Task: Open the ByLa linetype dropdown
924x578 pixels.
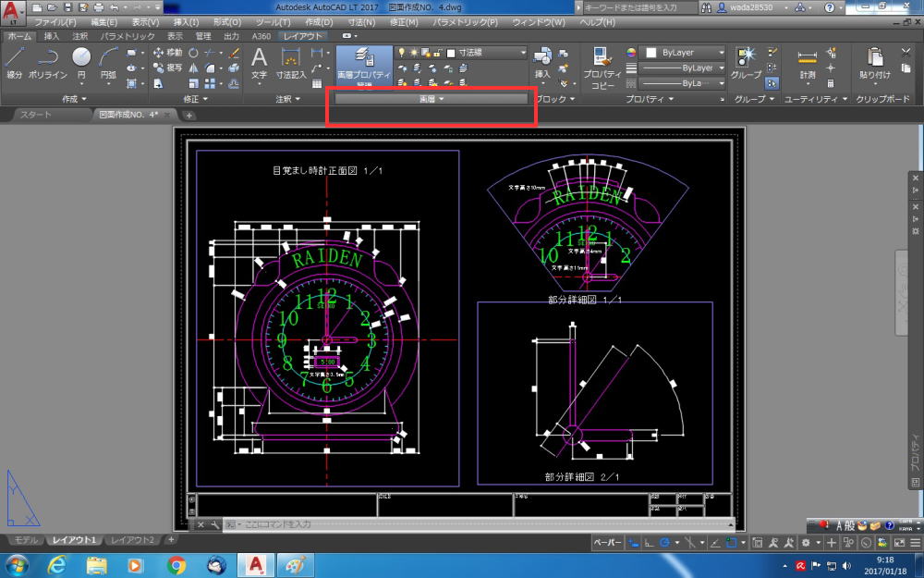Action: coord(683,83)
